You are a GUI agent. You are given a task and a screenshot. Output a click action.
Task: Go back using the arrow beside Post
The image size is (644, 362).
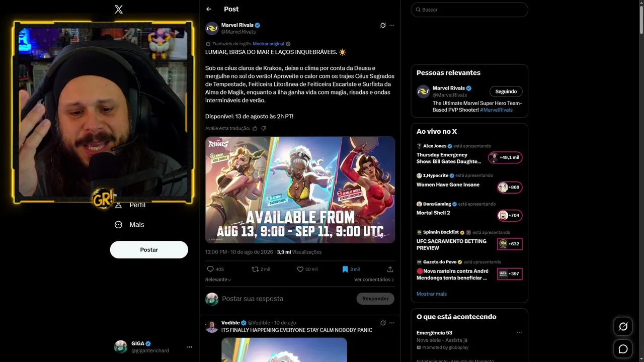pos(209,9)
